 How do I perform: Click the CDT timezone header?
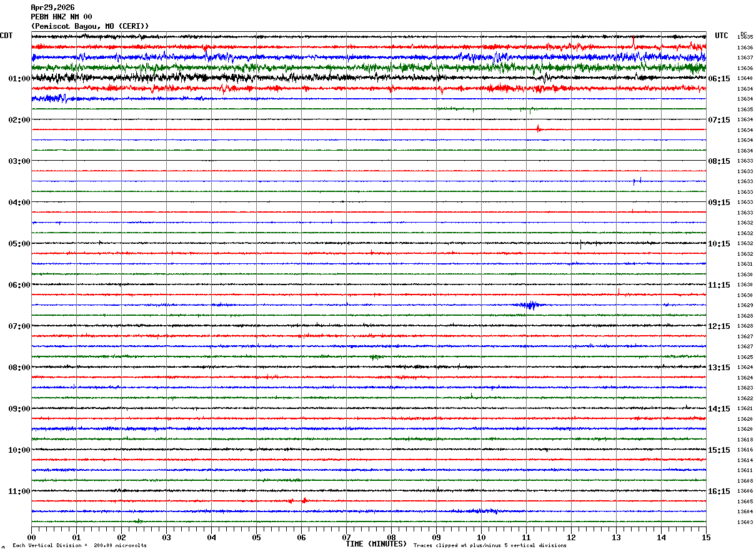(x=6, y=36)
